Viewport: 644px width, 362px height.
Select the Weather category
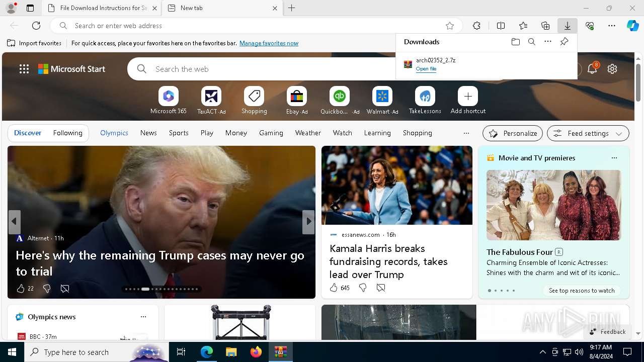pos(308,133)
